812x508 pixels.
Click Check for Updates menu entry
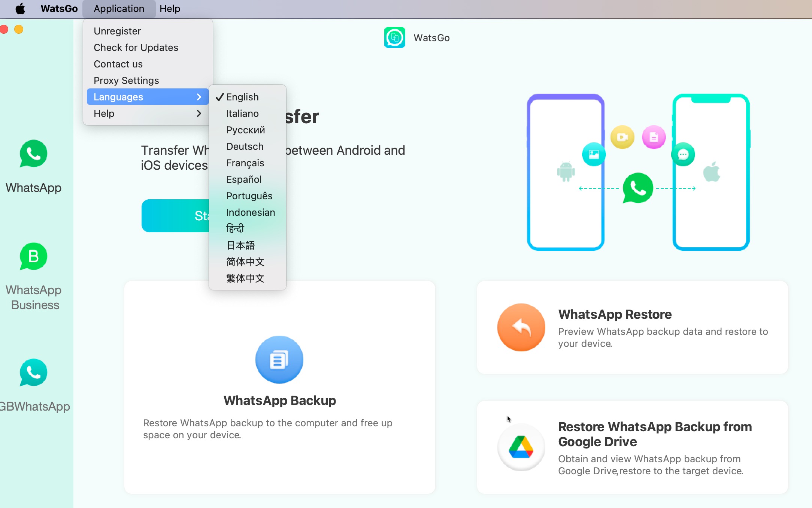click(x=136, y=48)
